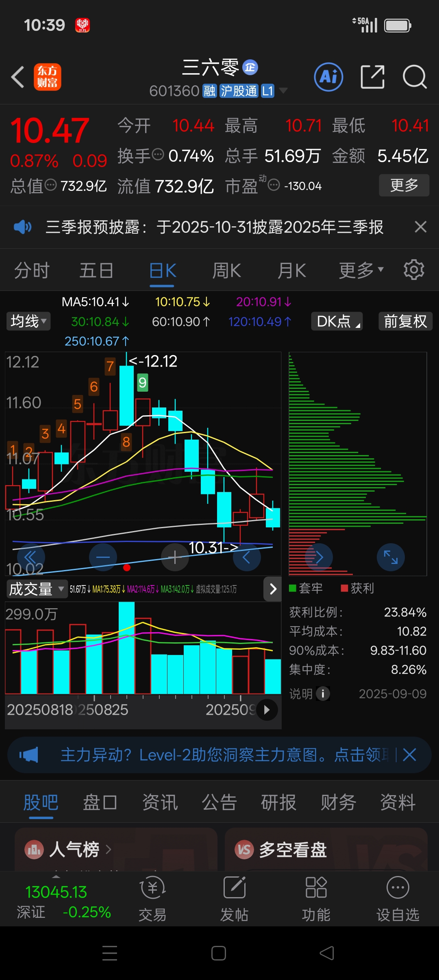Open 均线 indicator dropdown
Viewport: 439px width, 980px height.
coord(28,321)
